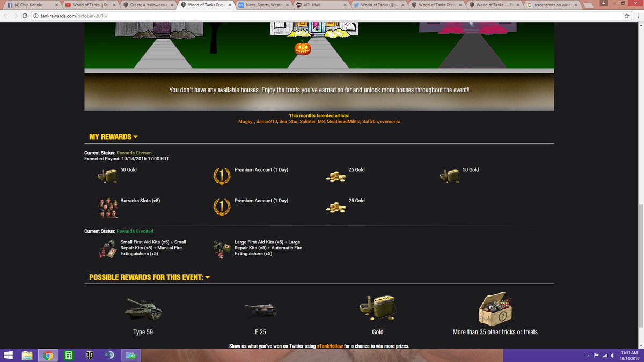Show hidden tray icons arrow
Screen dimensions: 644x362
(x=588, y=355)
